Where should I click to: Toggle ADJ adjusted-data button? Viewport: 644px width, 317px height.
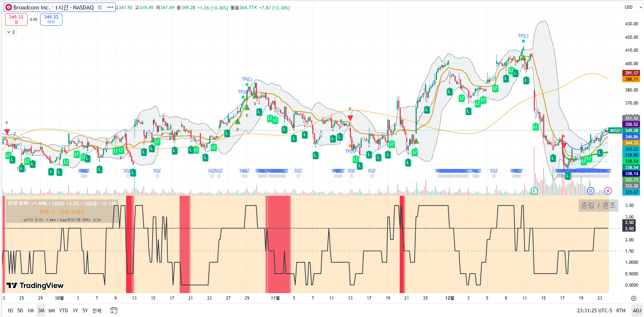pos(637,310)
